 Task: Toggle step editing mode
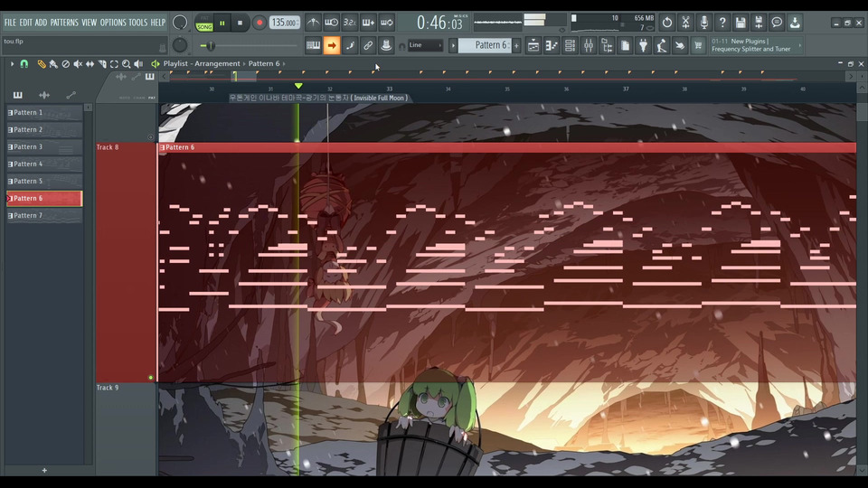pyautogui.click(x=350, y=45)
